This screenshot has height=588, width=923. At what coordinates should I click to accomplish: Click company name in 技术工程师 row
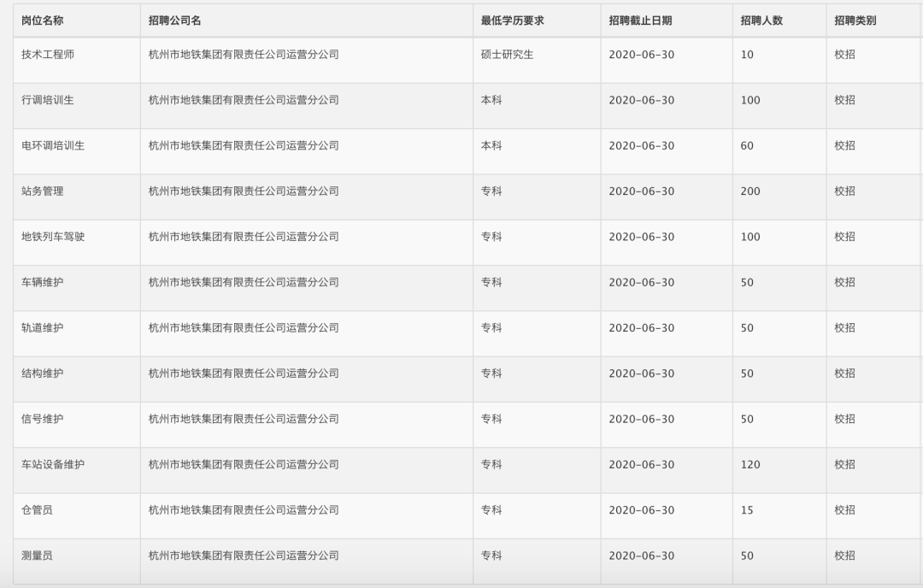click(244, 54)
